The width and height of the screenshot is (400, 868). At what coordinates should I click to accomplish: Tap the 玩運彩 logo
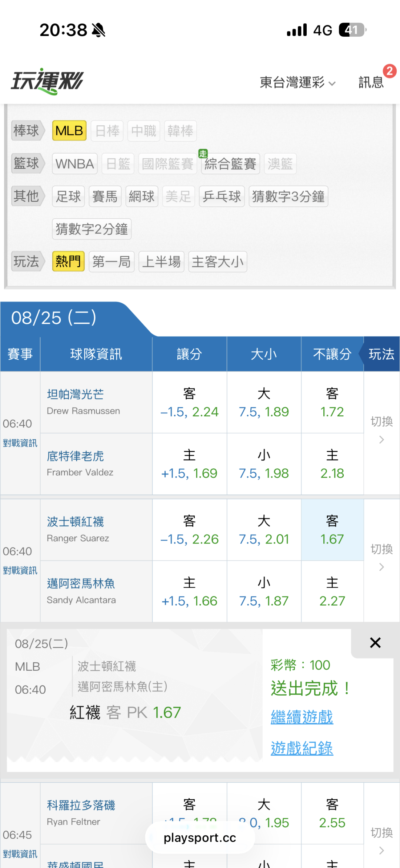[47, 81]
